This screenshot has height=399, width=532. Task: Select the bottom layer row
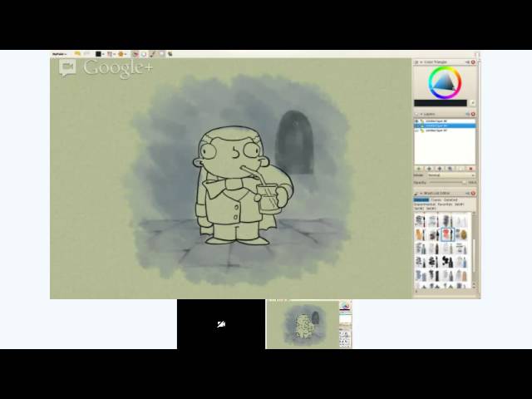(445, 131)
